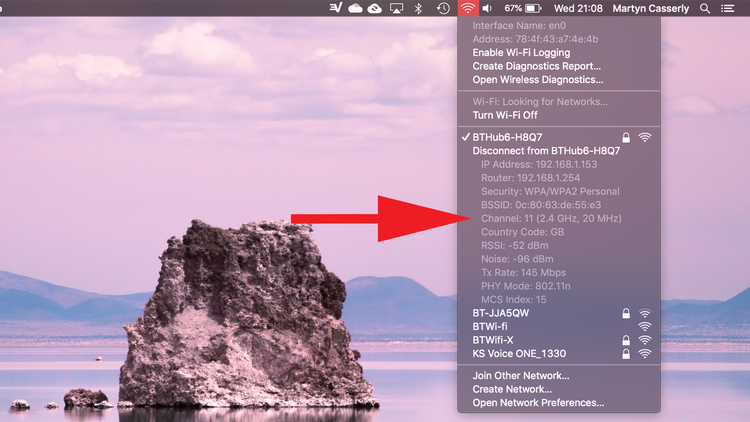Screen dimensions: 750x422
Task: Click the MCS Index: 15 line
Action: pyautogui.click(x=514, y=300)
